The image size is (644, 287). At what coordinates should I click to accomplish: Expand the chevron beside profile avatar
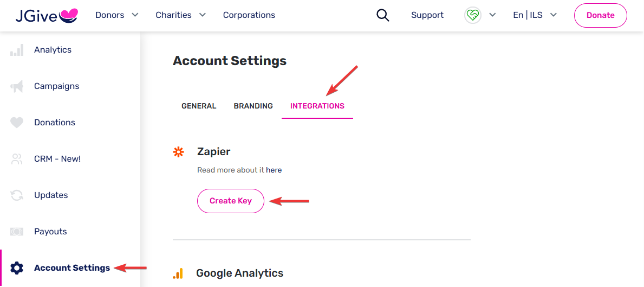point(492,15)
